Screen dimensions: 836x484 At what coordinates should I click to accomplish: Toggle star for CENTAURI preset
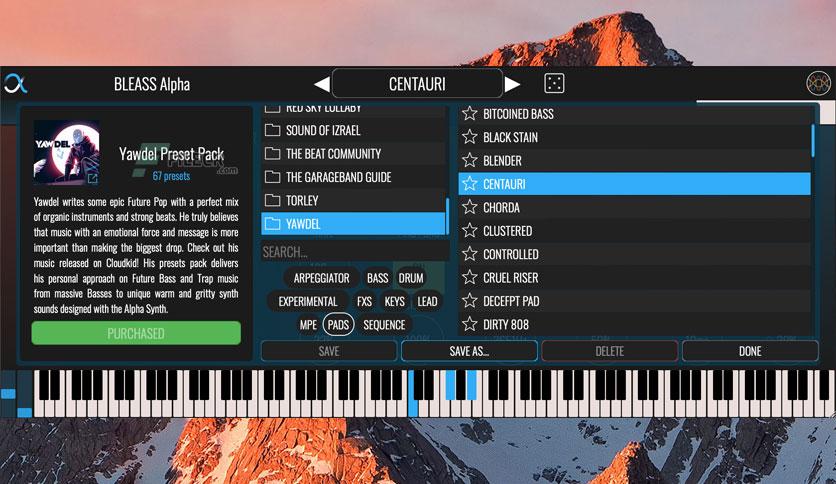coord(470,184)
